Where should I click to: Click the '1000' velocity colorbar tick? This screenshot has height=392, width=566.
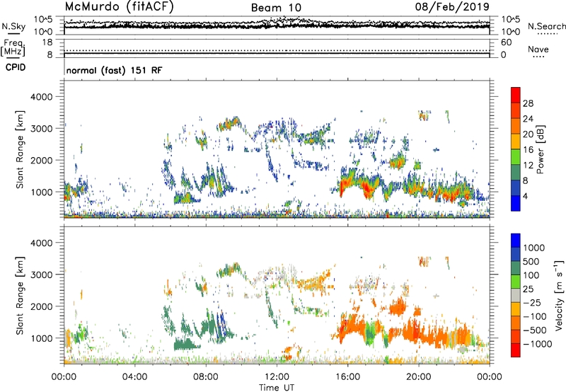534,248
